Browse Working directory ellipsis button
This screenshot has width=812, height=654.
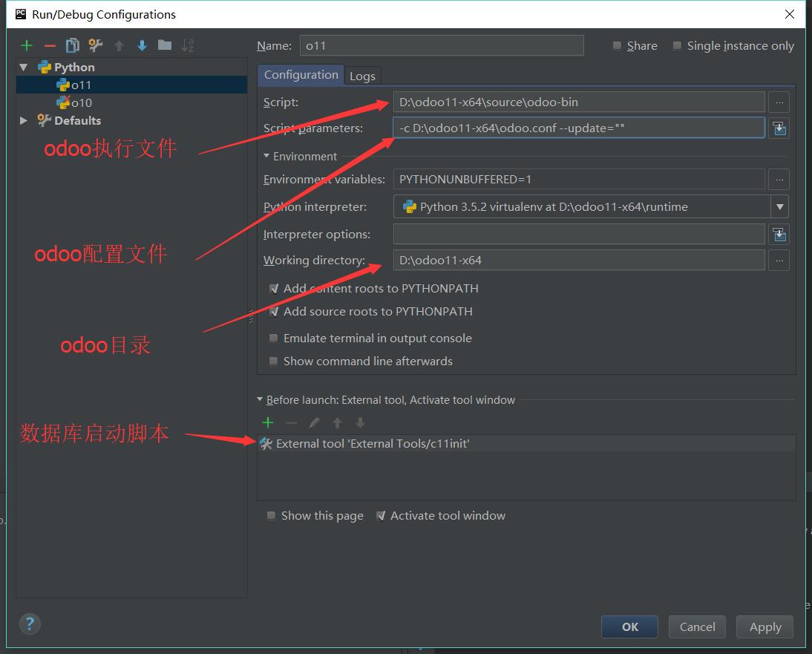tap(779, 260)
